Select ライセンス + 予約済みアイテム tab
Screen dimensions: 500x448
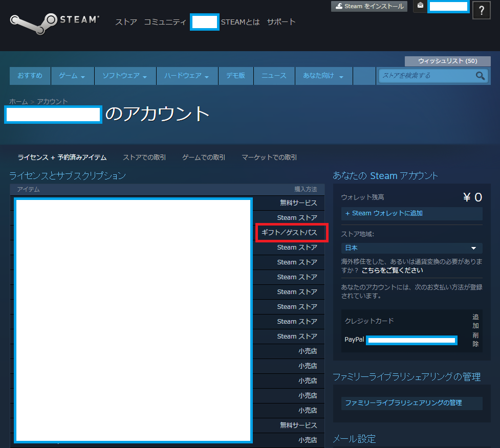[x=62, y=158]
